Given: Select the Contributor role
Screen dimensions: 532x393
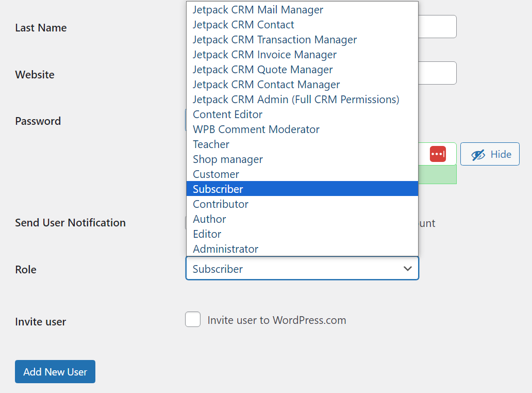Looking at the screenshot, I should point(220,204).
